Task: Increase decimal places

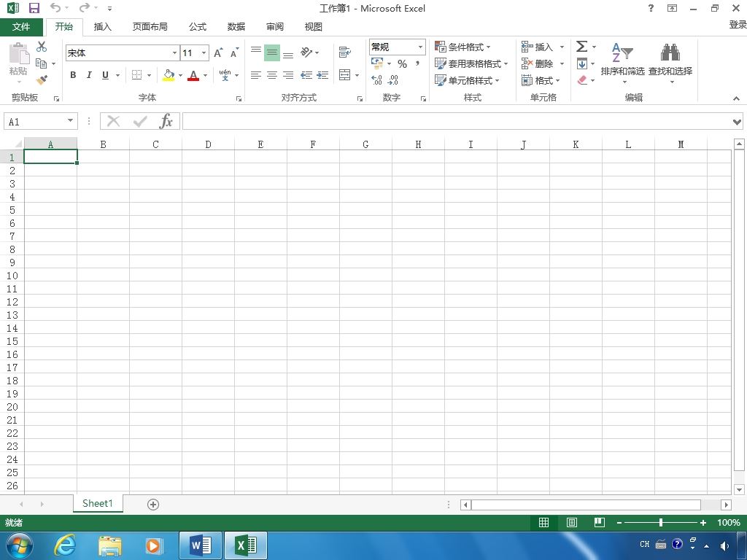Action: 376,80
